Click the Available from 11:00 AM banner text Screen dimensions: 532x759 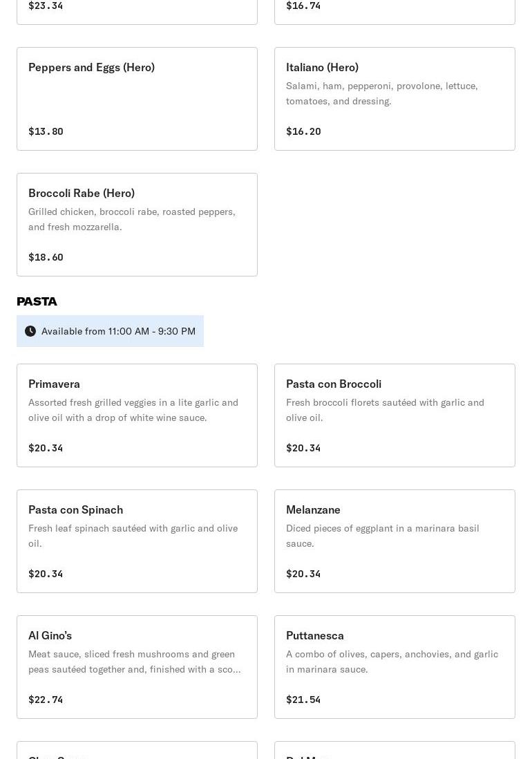pos(118,331)
